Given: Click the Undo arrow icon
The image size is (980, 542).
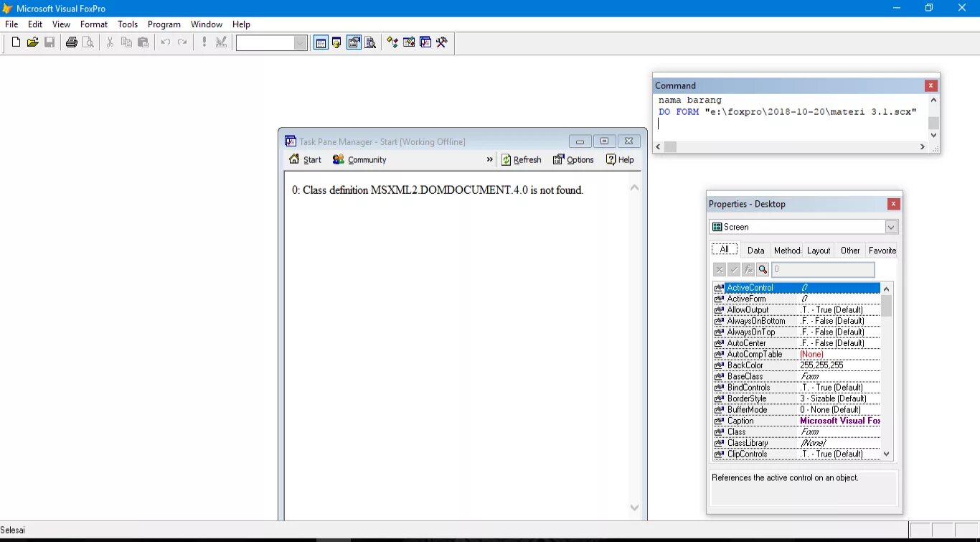Looking at the screenshot, I should 165,42.
